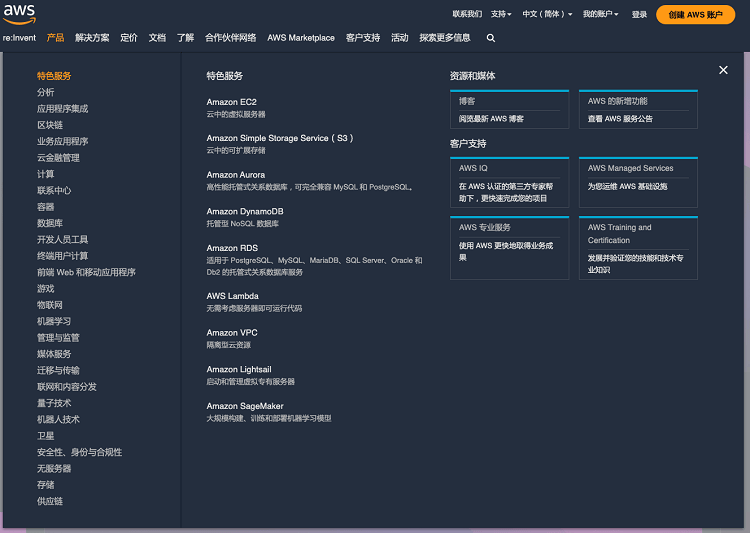Select the 迁移与传输 category

click(x=58, y=370)
